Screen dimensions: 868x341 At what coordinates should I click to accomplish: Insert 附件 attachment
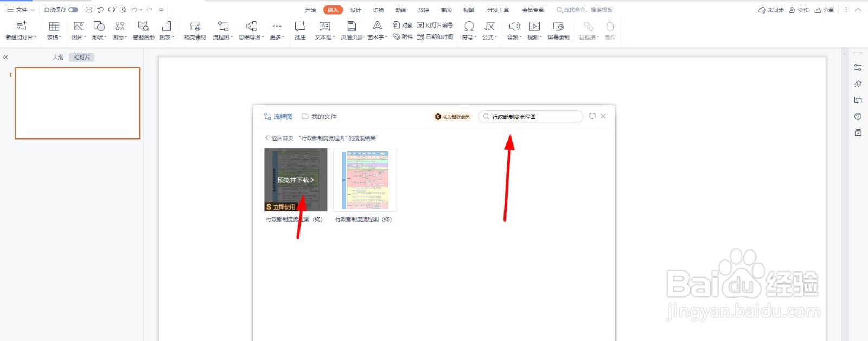point(403,36)
